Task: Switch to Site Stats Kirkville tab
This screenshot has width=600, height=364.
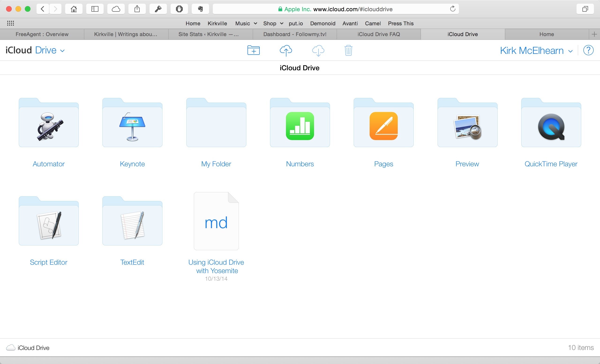Action: point(210,34)
